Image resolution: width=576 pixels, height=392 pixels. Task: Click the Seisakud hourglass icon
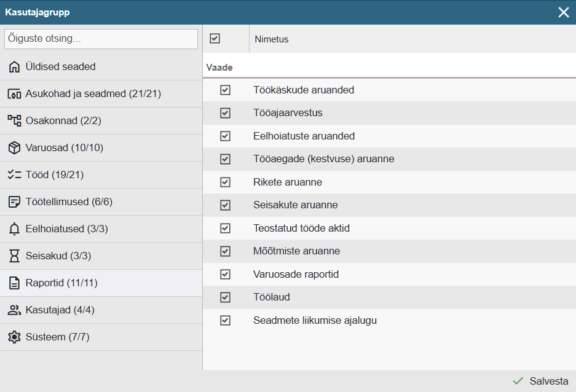[14, 256]
